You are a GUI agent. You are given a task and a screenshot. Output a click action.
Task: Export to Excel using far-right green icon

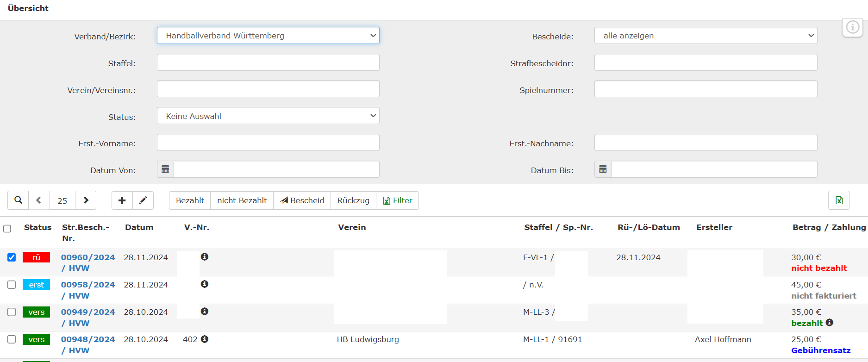(x=838, y=200)
